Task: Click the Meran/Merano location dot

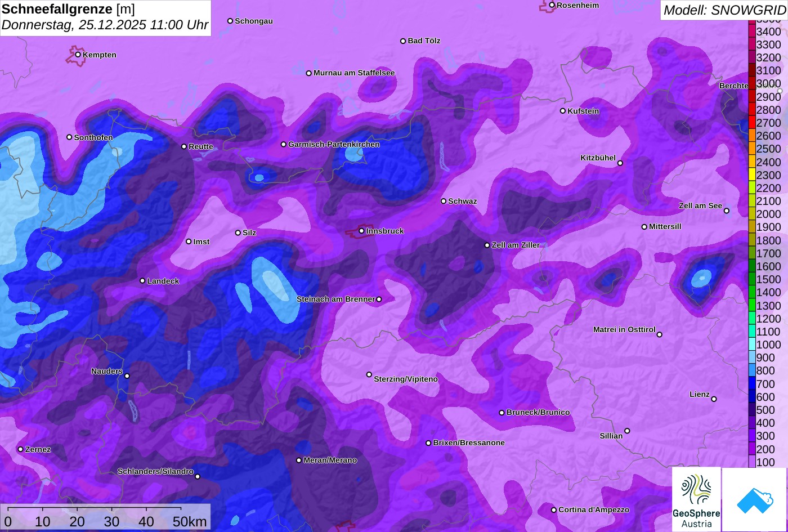Action: [299, 461]
